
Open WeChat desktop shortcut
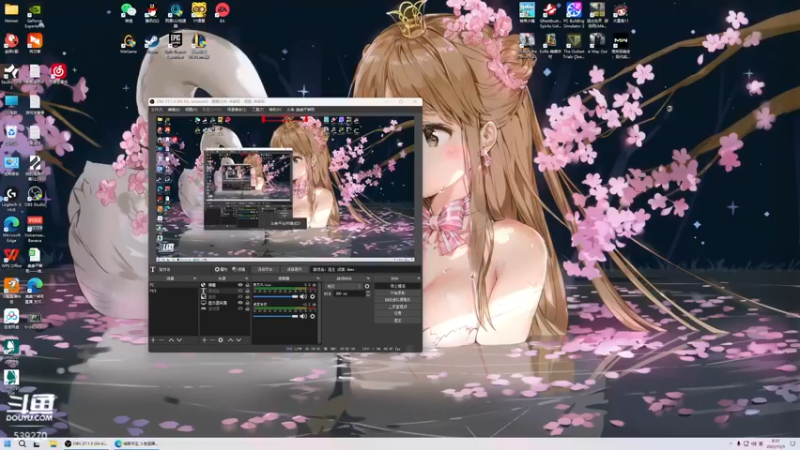pyautogui.click(x=128, y=12)
